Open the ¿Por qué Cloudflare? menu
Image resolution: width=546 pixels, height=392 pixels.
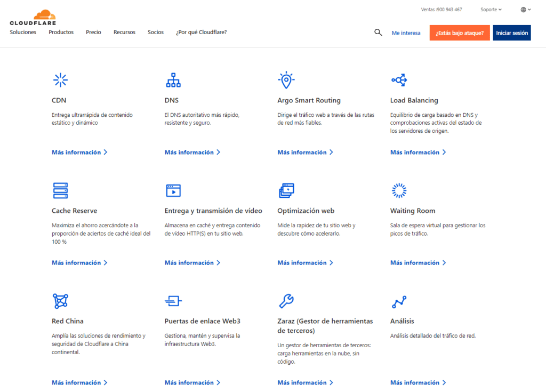tap(201, 32)
